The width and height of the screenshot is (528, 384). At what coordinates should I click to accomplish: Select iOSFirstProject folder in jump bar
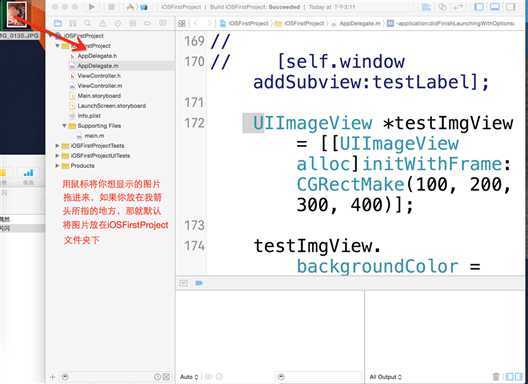click(x=300, y=23)
